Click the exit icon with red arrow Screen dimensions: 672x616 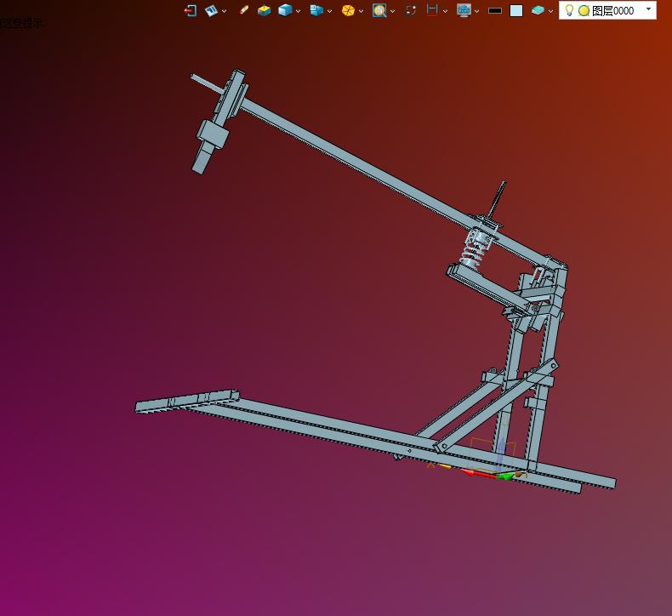(191, 10)
